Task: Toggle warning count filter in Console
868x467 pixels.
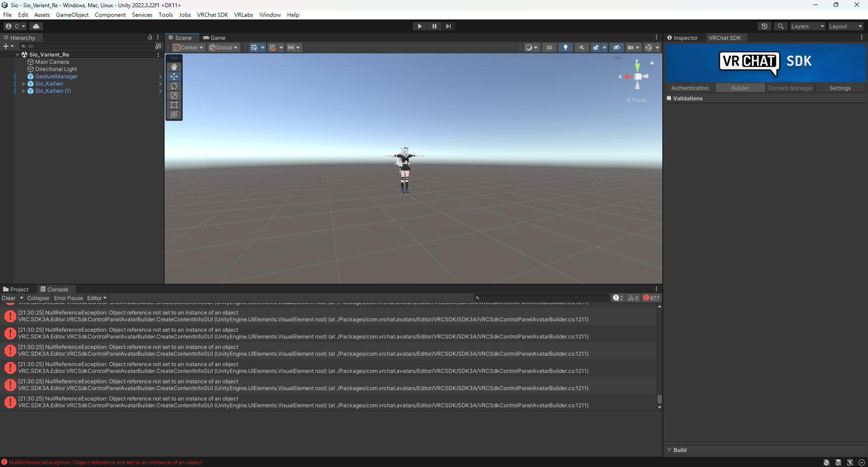Action: pos(633,298)
